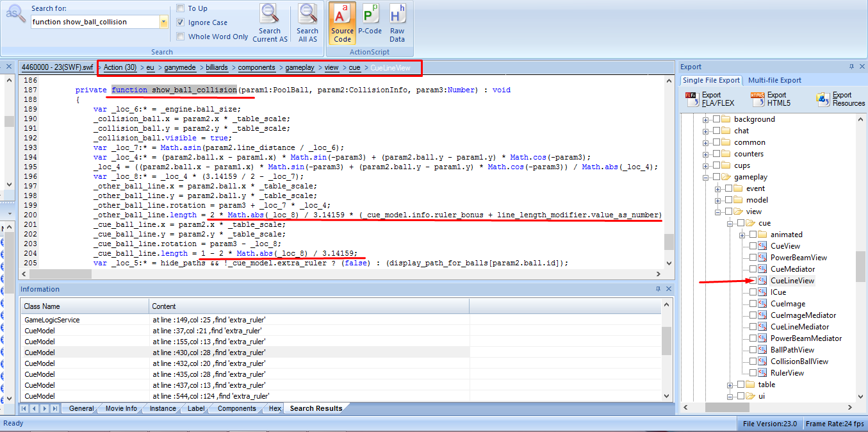Collapse the gameplay folder node
Screen dimensions: 868x432
point(706,177)
